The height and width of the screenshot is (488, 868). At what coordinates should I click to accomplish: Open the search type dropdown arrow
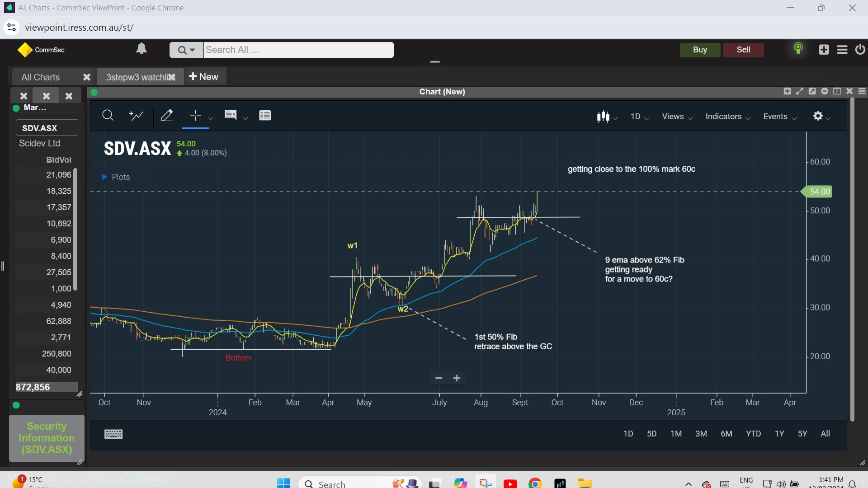(193, 50)
